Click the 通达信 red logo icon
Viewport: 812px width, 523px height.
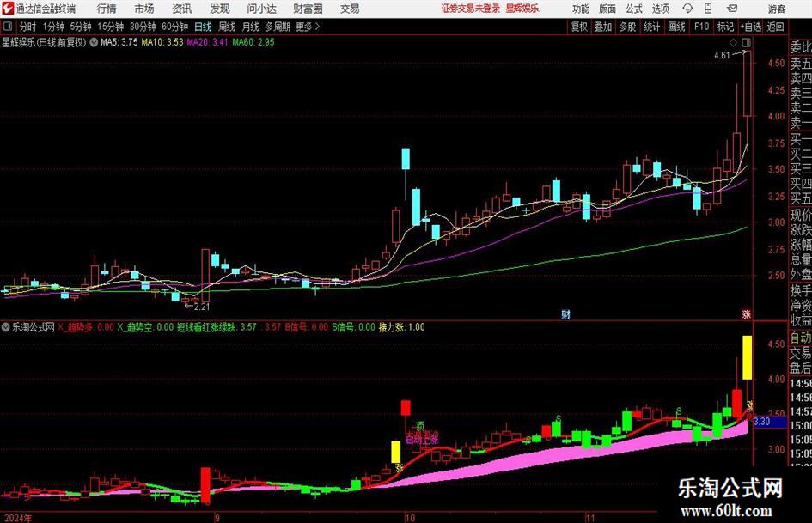click(x=8, y=9)
